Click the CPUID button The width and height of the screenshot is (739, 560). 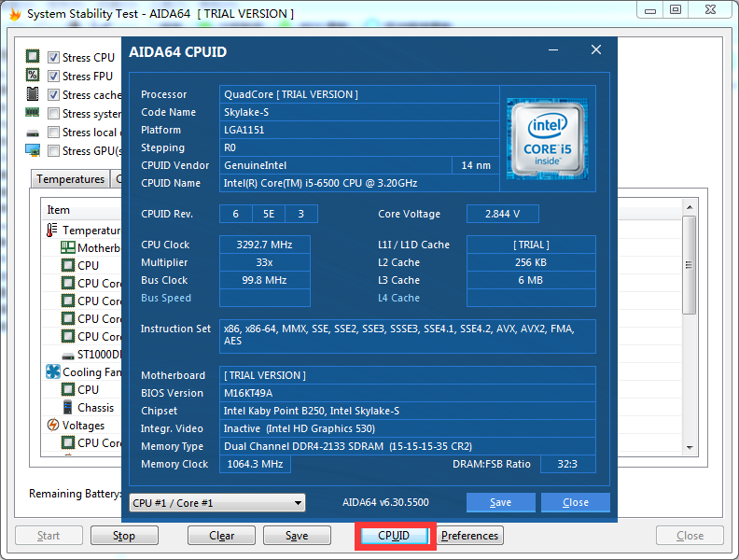pos(394,536)
